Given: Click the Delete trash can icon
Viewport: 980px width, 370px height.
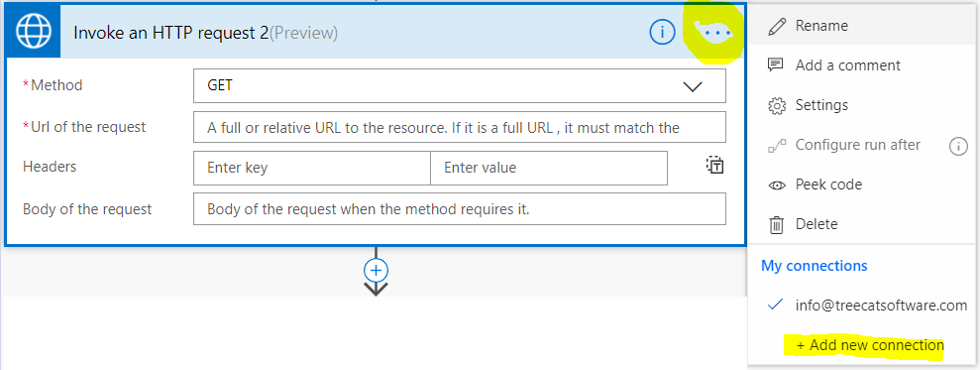Looking at the screenshot, I should point(776,224).
